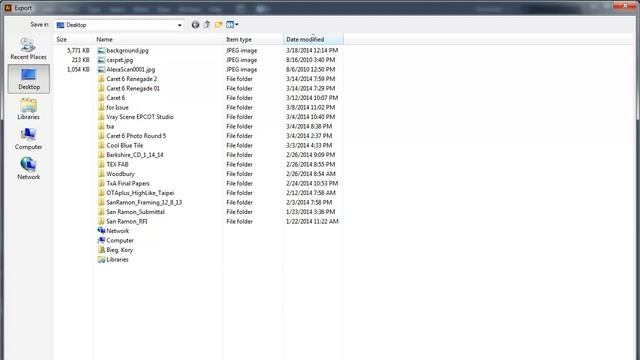Select the Caret 6 Renegade 2 folder icon
Viewport: 640px width, 360px height.
pos(101,79)
